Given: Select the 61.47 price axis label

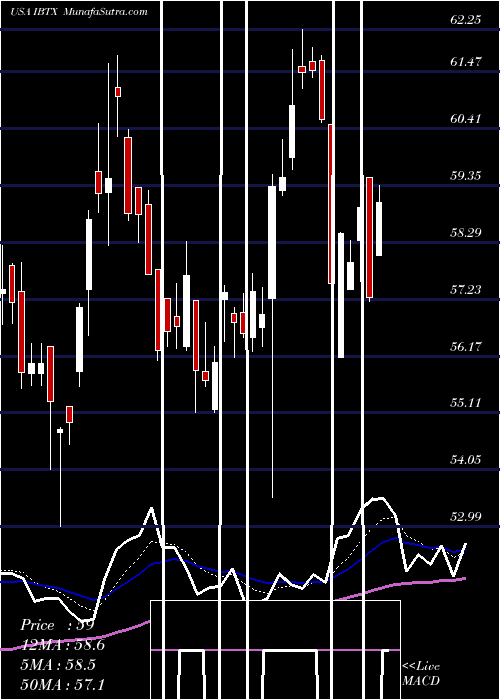Looking at the screenshot, I should point(466,62).
